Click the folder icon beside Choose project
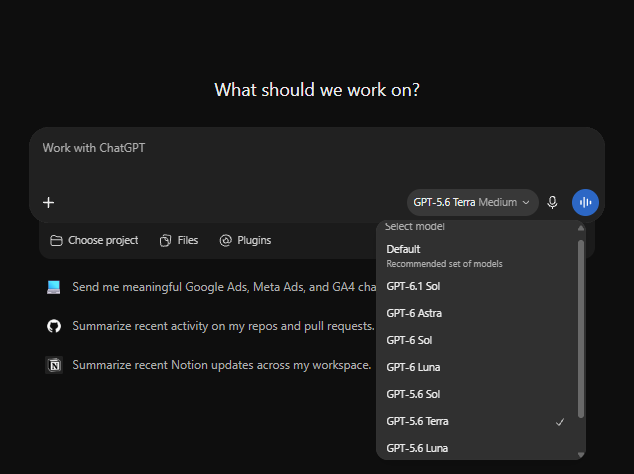 [x=56, y=241]
